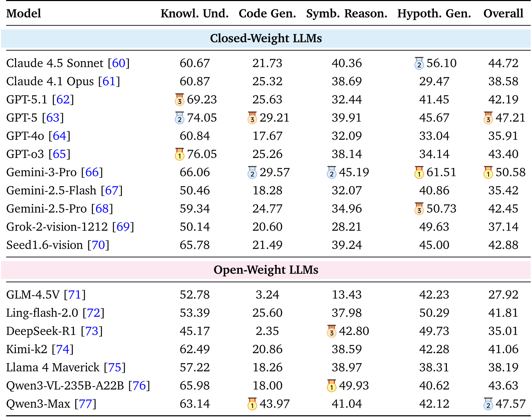Click citation link [73] next to DeepSeek-R1
532x417 pixels.
click(92, 331)
